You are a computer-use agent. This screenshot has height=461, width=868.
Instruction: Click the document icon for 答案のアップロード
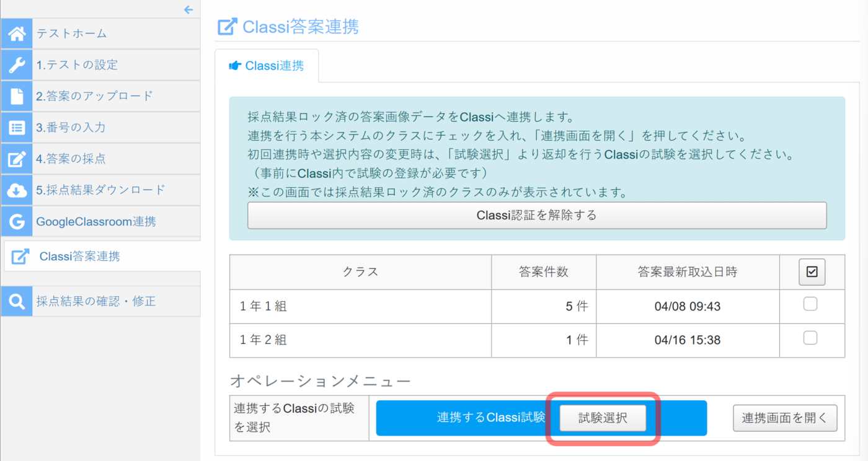click(x=17, y=96)
